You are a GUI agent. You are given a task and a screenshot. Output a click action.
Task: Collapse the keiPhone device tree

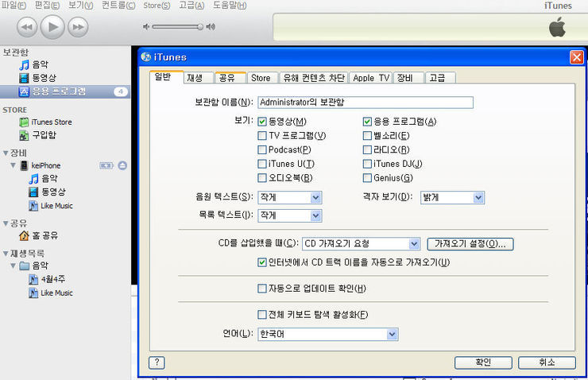coord(14,165)
